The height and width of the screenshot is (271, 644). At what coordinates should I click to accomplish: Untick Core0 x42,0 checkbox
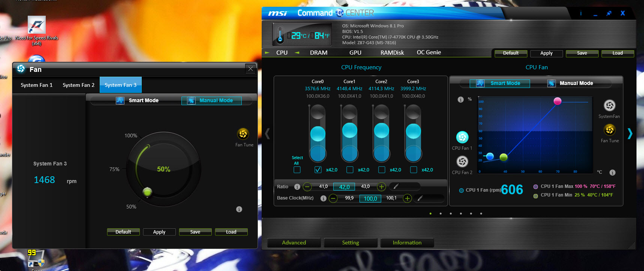point(318,170)
